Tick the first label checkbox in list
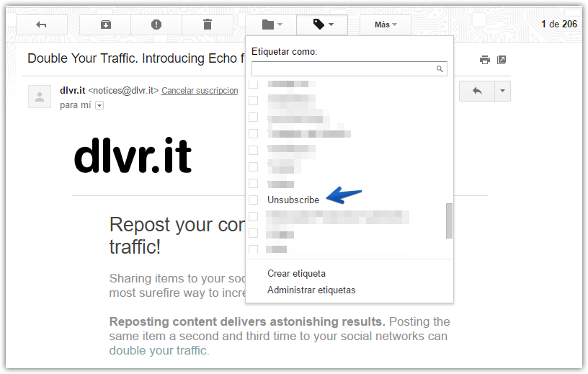This screenshot has height=374, width=588. 253,84
